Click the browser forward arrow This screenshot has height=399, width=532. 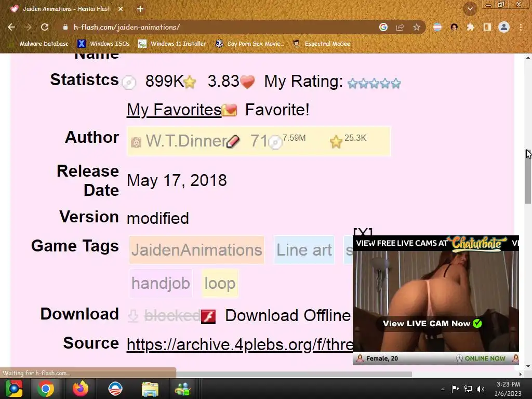click(x=28, y=27)
